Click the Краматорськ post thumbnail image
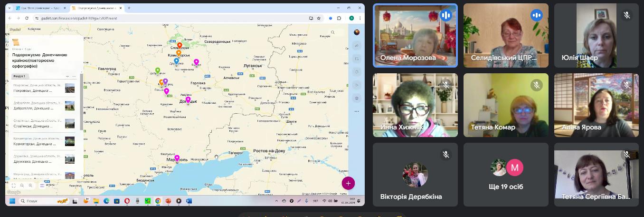 (x=70, y=141)
